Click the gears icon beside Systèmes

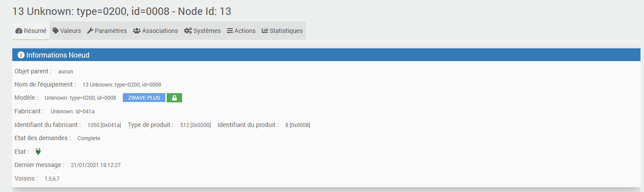click(x=188, y=31)
